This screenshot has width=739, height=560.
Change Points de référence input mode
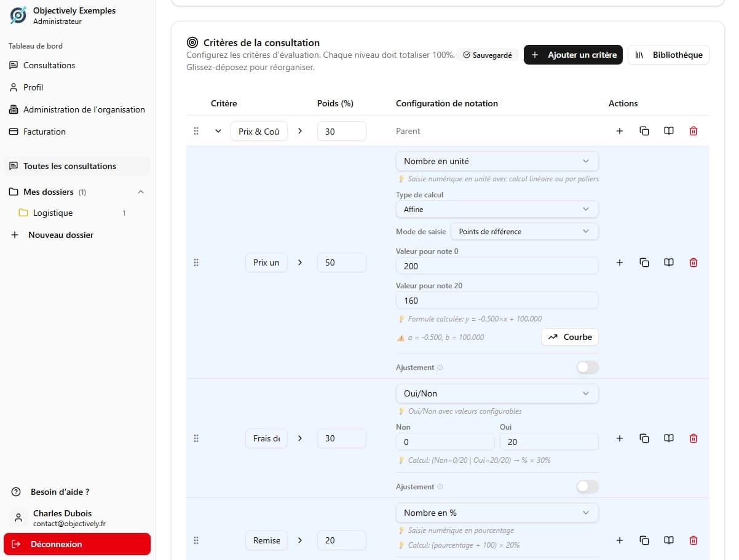[x=524, y=232]
